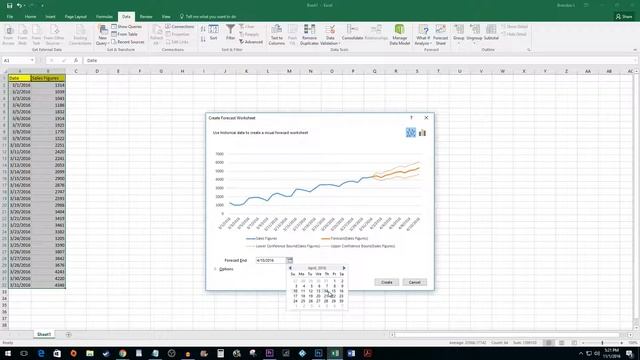Viewport: 640px width, 360px height.
Task: Click the Create button
Action: pyautogui.click(x=387, y=282)
